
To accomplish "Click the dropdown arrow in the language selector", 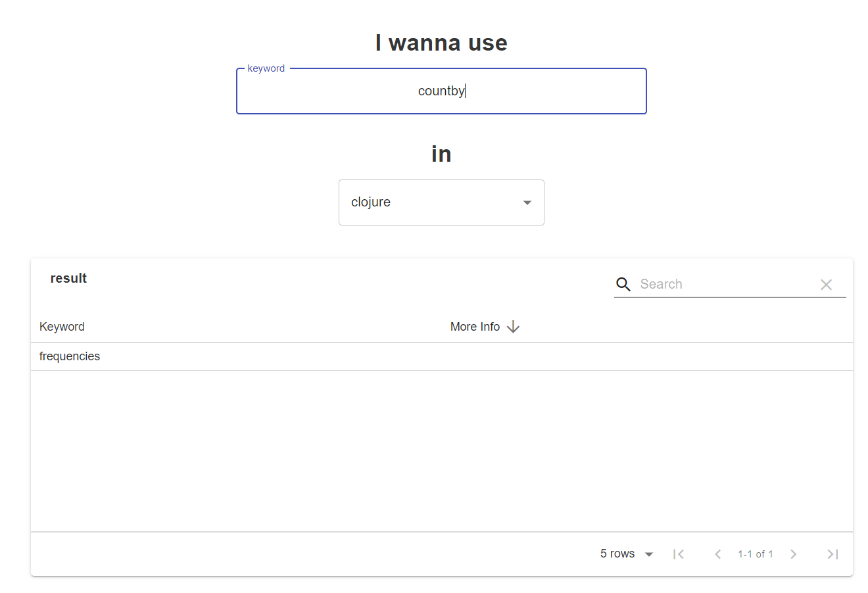I will pyautogui.click(x=527, y=202).
